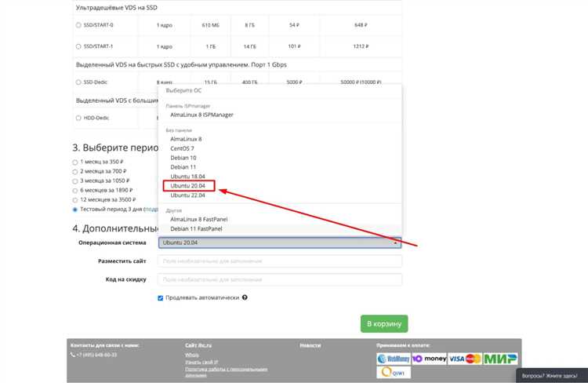Image resolution: width=588 pixels, height=383 pixels.
Task: Choose the 6 месяцев за 1890 ₽ period
Action: [x=75, y=191]
